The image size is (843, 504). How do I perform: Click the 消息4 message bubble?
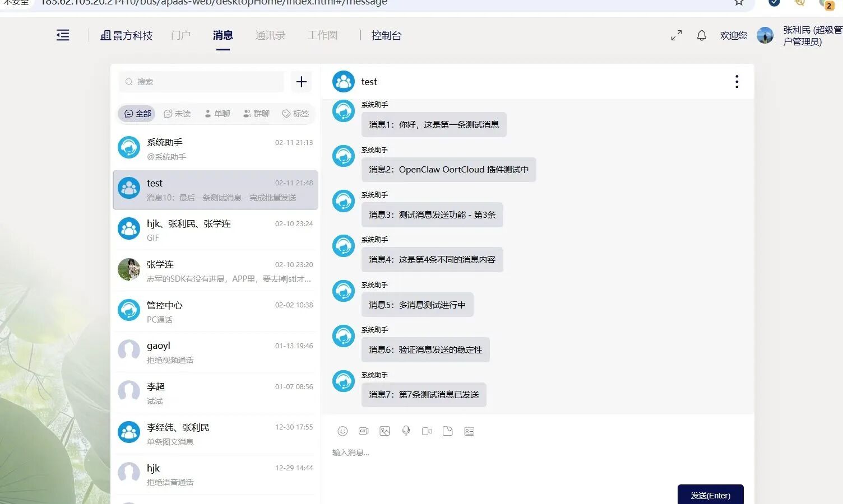432,259
